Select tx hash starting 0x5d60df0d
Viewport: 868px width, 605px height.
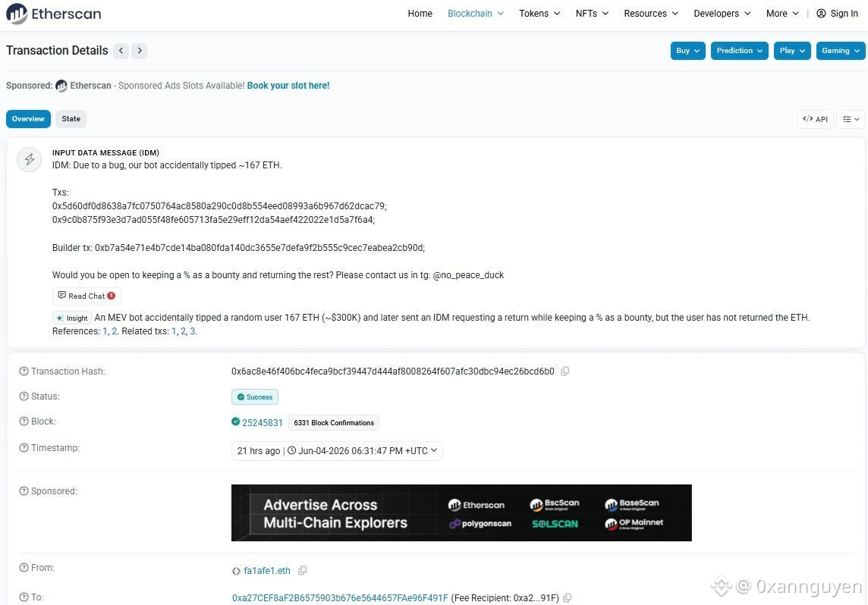click(x=219, y=206)
